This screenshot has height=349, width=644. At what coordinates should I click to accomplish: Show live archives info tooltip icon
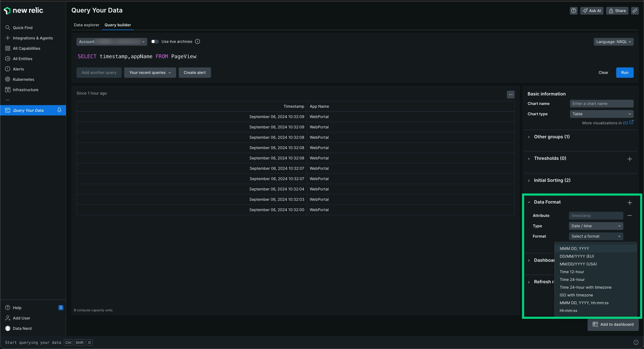pos(197,41)
